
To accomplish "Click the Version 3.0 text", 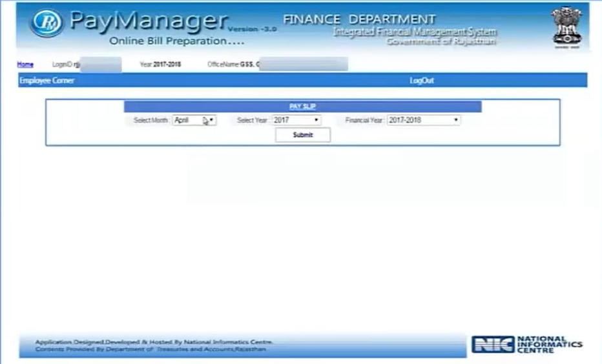I will (253, 29).
